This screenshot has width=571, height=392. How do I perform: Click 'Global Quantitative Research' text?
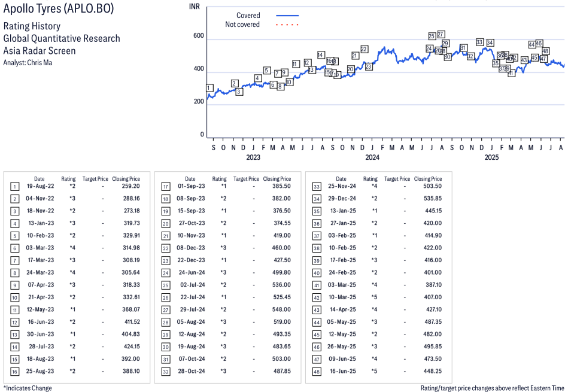[62, 38]
